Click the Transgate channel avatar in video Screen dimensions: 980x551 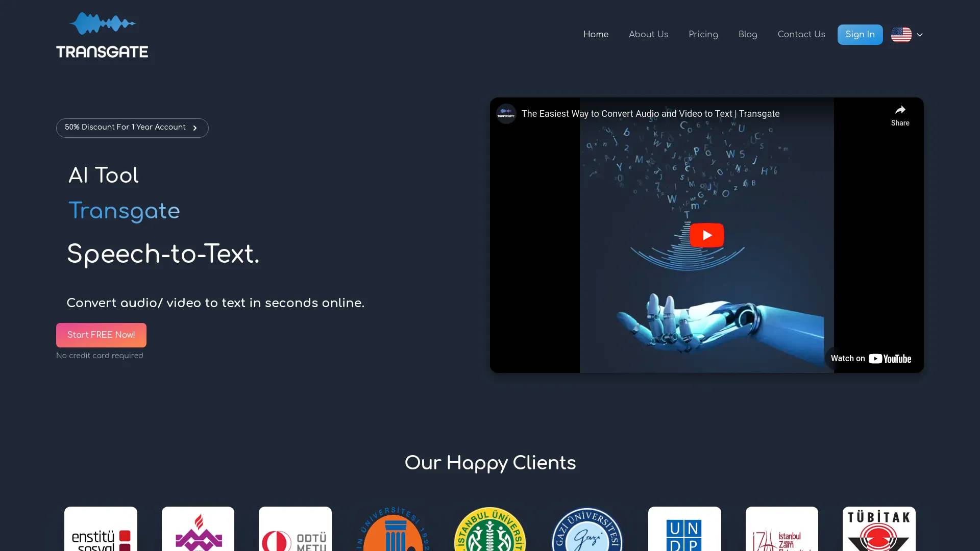(506, 114)
